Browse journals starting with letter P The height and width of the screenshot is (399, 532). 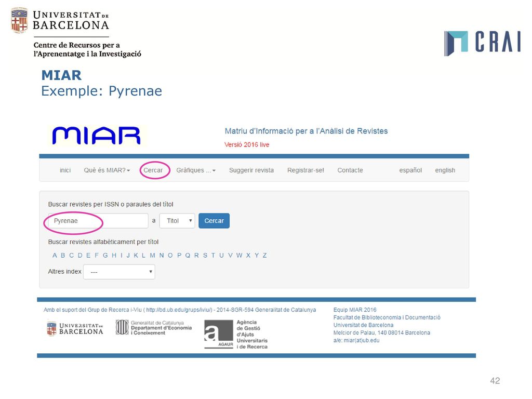point(179,256)
